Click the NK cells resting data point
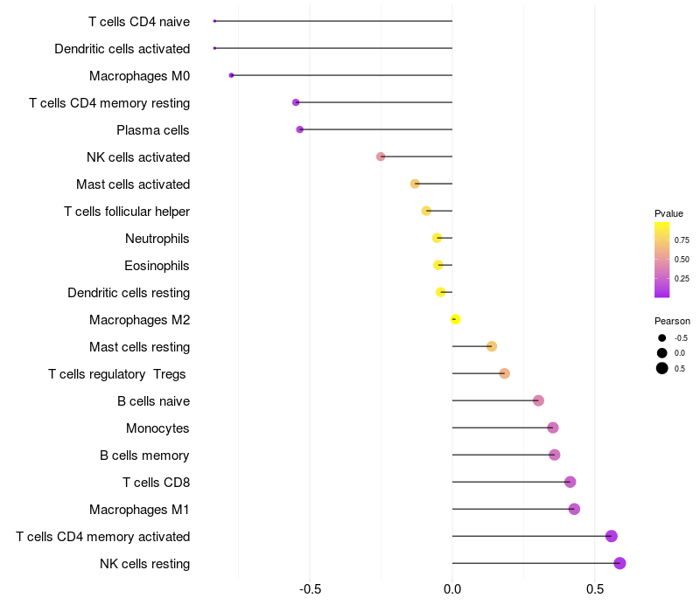This screenshot has height=612, width=700. (x=619, y=563)
